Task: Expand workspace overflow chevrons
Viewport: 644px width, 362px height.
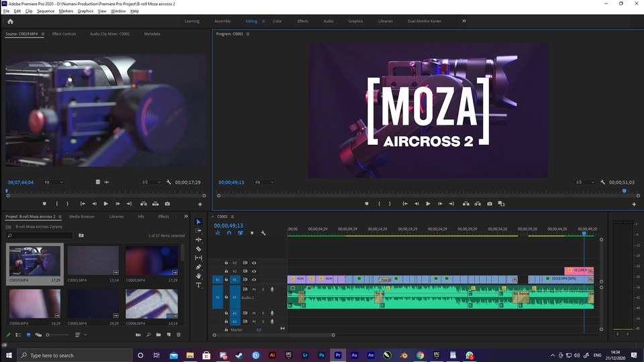Action: pyautogui.click(x=464, y=21)
